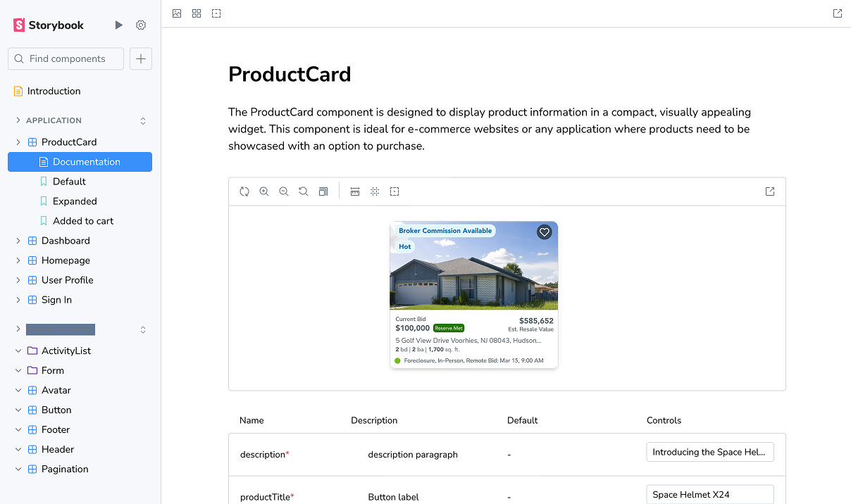Screen dimensions: 851x504
Task: Reset zoom in preview toolbar
Action: 304,191
